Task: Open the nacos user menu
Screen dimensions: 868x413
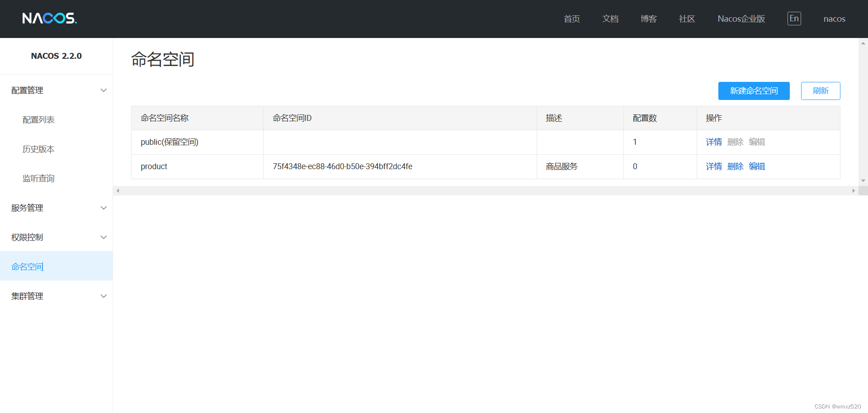Action: (x=835, y=19)
